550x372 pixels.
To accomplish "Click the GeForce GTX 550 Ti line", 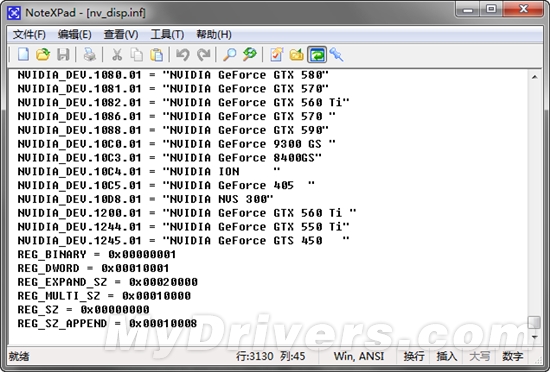I will click(183, 226).
